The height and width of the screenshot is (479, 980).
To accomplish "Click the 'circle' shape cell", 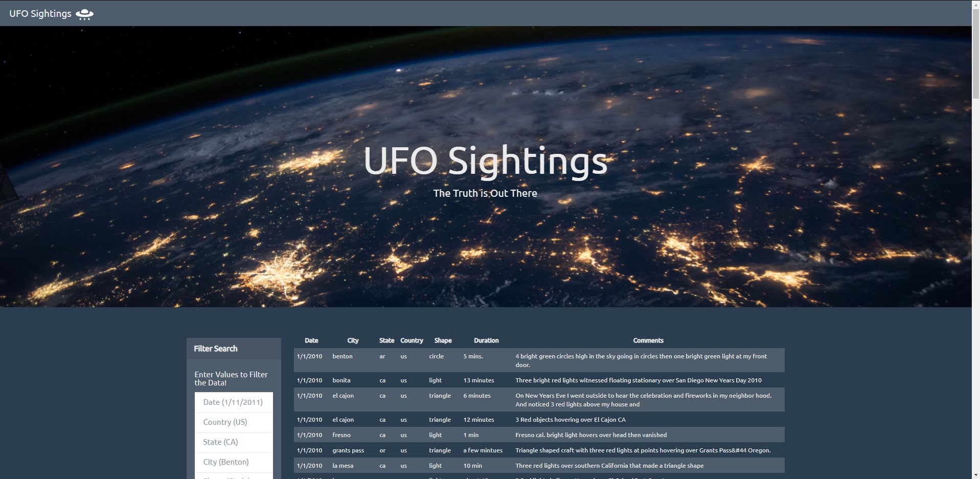I will pyautogui.click(x=437, y=356).
